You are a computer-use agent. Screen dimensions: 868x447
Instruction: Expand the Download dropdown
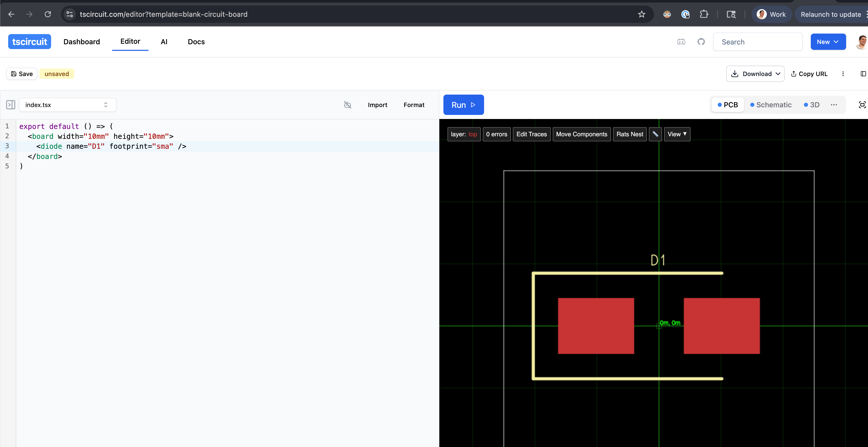point(755,74)
